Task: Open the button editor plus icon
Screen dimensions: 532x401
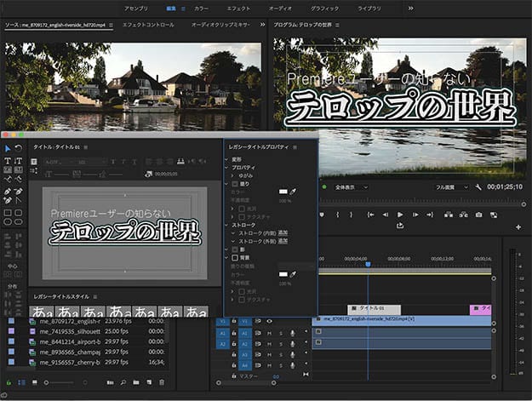Action: (518, 227)
